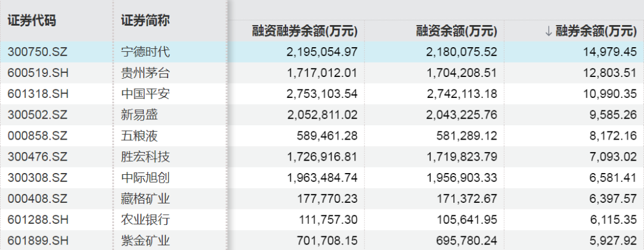This screenshot has width=644, height=250.
Task: Open 胜宏科技 stock entry
Action: tap(145, 157)
